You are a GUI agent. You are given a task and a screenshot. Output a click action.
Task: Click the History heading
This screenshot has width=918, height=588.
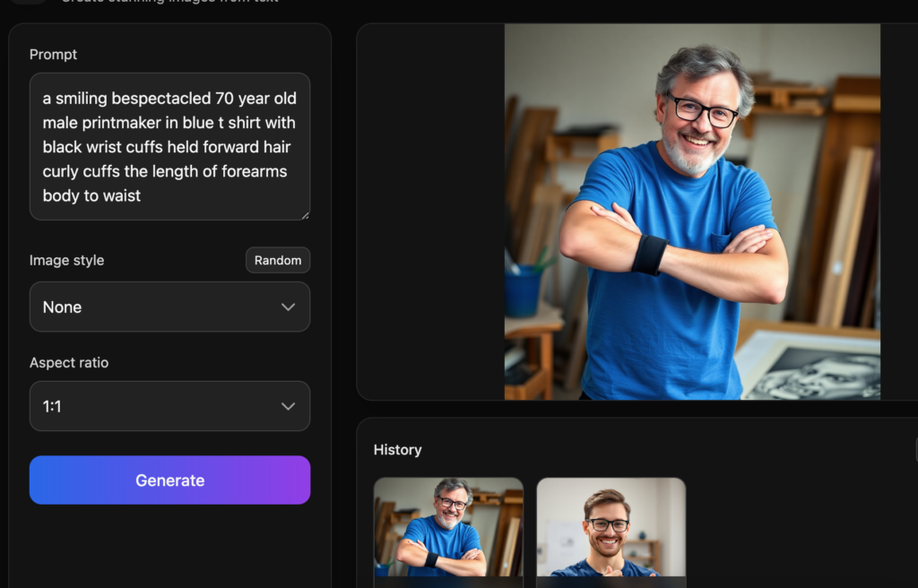(397, 450)
